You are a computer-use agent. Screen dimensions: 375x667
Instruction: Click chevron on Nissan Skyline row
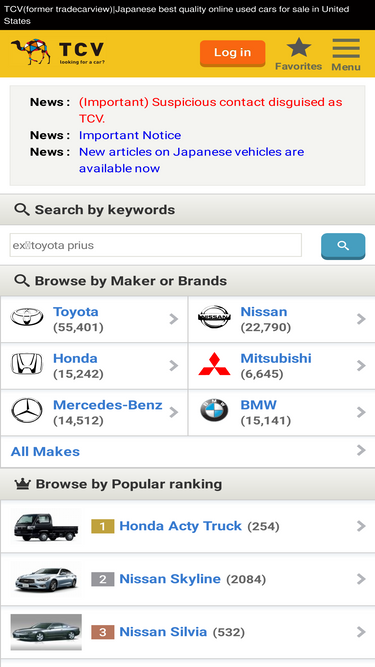tap(361, 579)
